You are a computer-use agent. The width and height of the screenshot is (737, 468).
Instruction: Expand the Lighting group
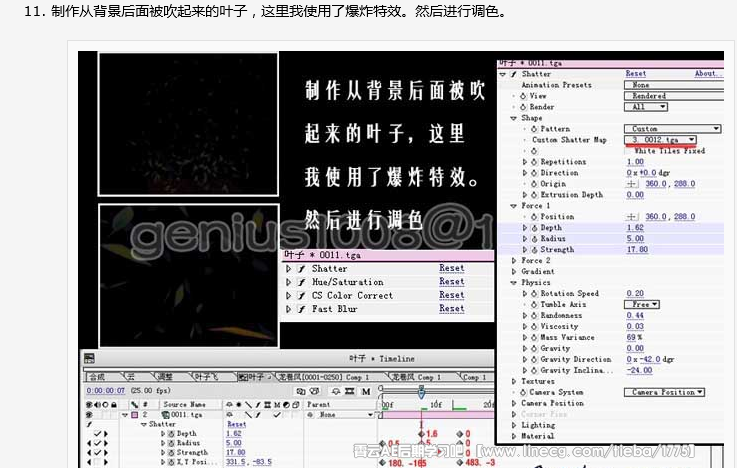pyautogui.click(x=514, y=425)
